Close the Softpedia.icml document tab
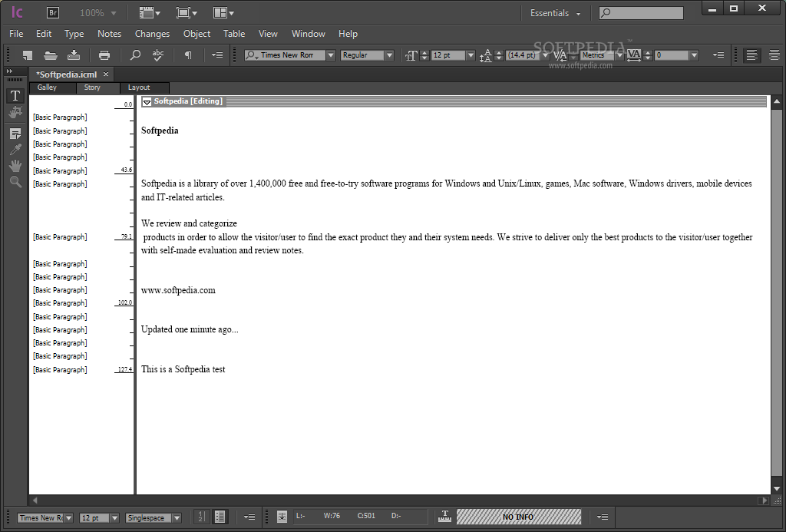Screen dimensions: 786x532 point(106,74)
